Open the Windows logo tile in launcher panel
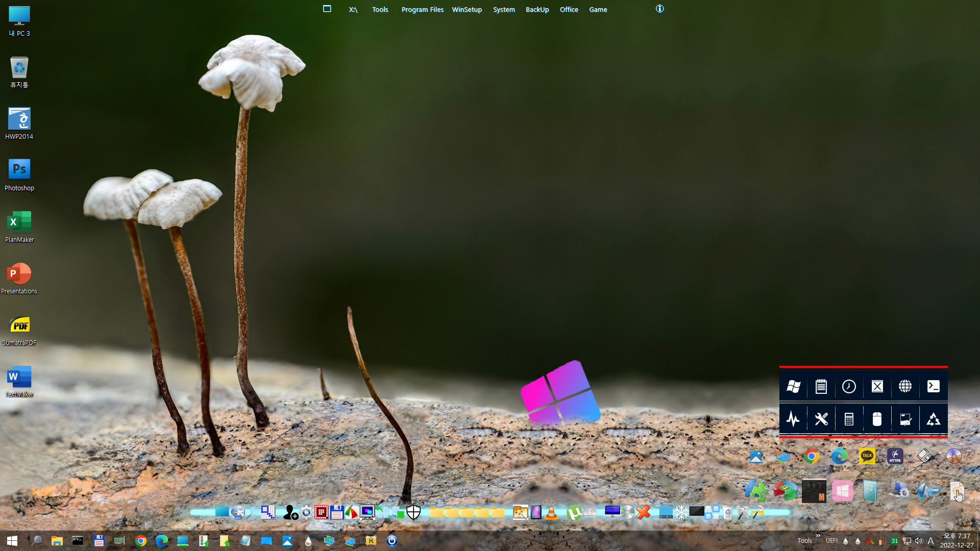The image size is (980, 551). point(793,387)
